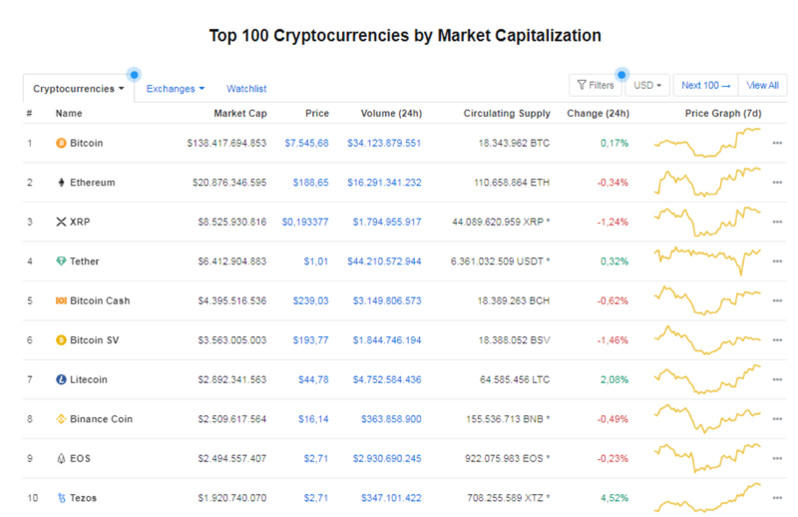The width and height of the screenshot is (798, 517).
Task: Sort table by Market Cap column
Action: (x=240, y=113)
